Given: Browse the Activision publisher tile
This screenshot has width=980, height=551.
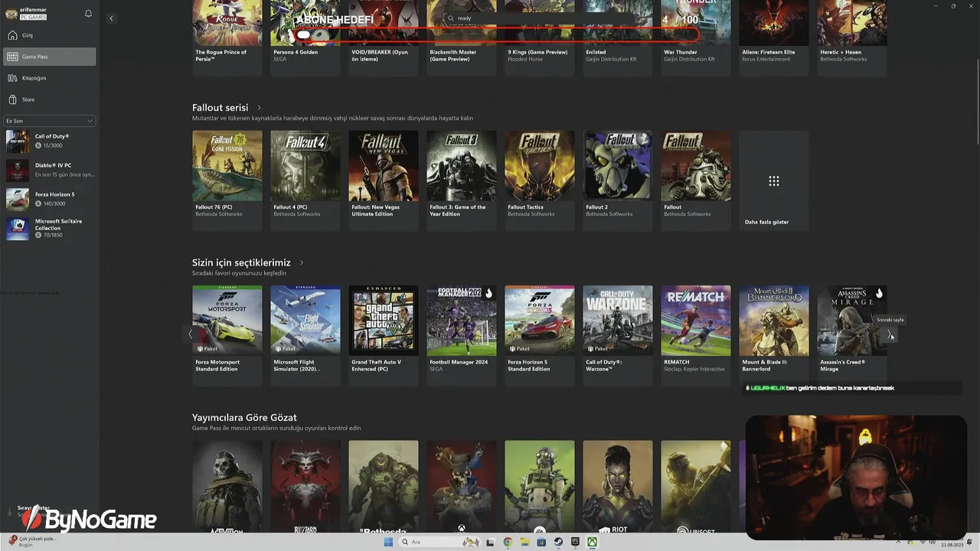Looking at the screenshot, I should pyautogui.click(x=227, y=487).
